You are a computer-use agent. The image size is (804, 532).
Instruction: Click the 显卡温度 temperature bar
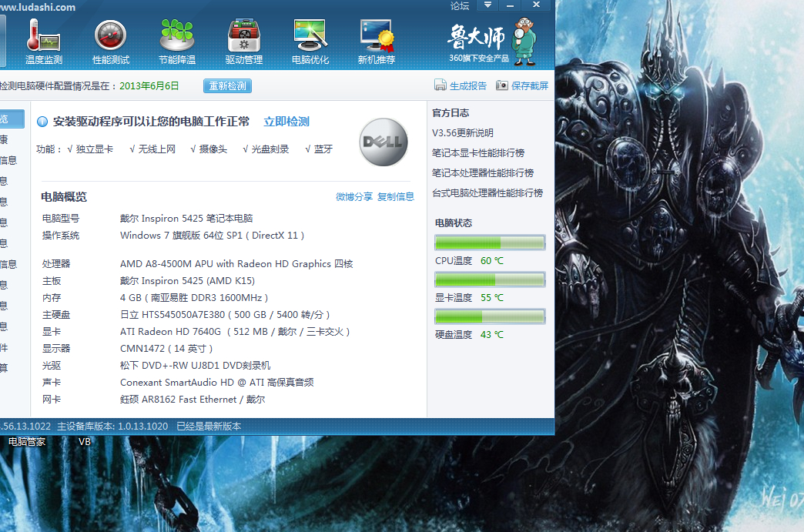pyautogui.click(x=490, y=279)
